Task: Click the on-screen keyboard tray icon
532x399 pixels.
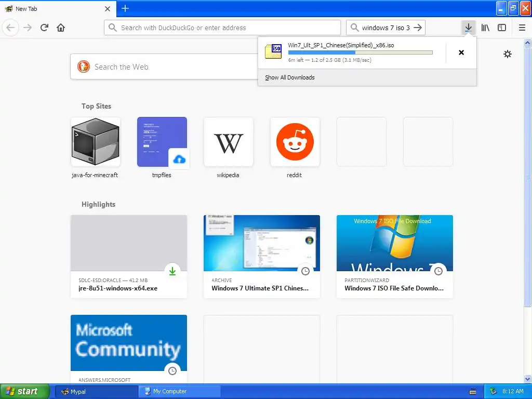Action: coord(473,392)
